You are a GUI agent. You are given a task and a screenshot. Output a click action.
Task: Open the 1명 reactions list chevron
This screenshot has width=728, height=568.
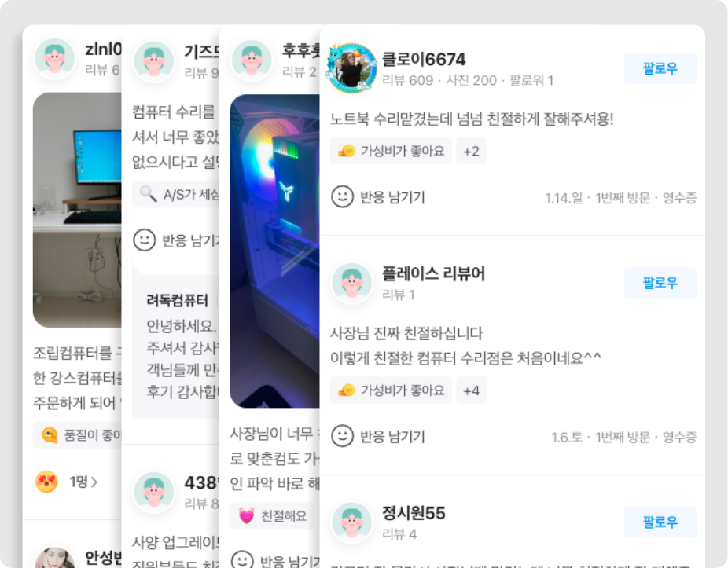pos(94,482)
